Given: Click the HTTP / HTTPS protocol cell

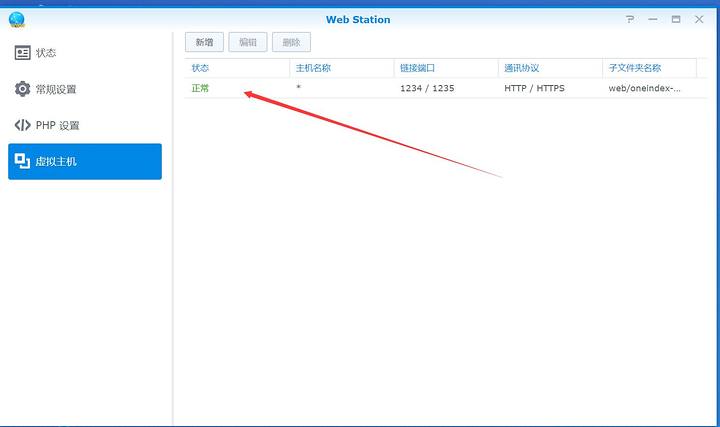Looking at the screenshot, I should point(534,88).
